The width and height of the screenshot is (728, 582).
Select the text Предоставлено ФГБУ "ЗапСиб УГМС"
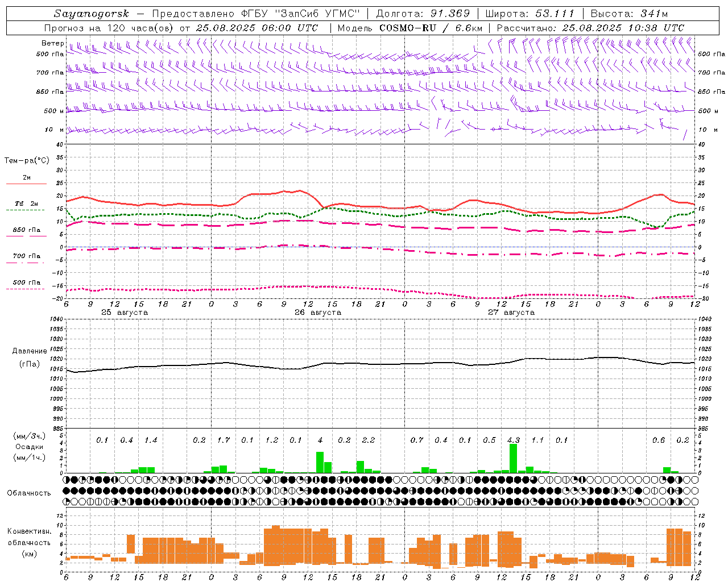(257, 14)
